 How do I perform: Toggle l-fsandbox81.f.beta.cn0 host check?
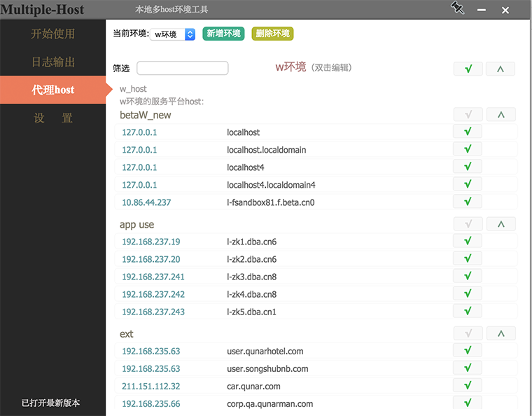(x=468, y=202)
